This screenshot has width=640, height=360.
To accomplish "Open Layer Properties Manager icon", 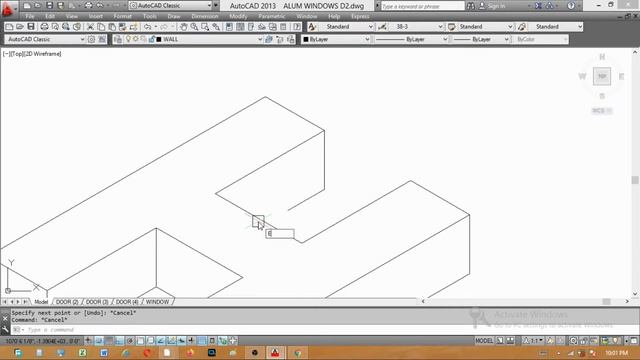I will [118, 39].
